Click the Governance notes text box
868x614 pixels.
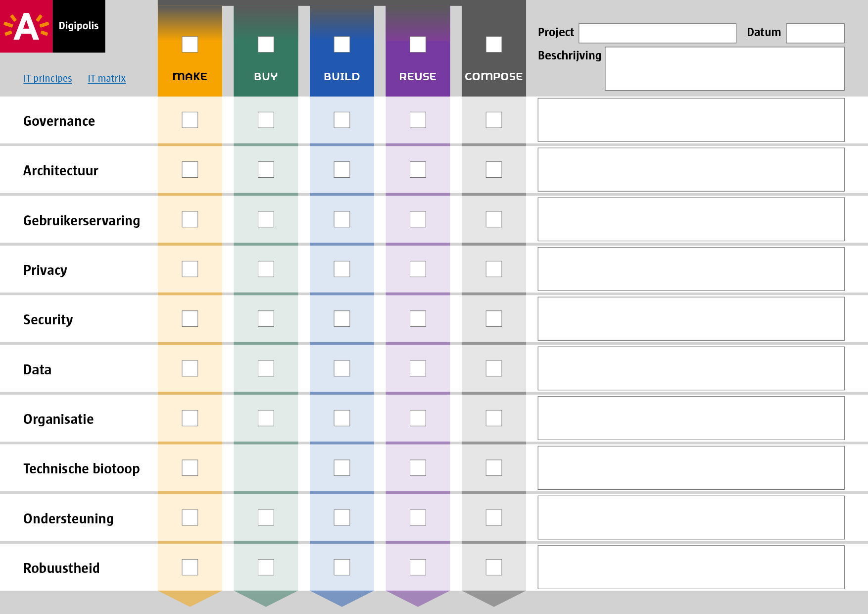(x=691, y=120)
